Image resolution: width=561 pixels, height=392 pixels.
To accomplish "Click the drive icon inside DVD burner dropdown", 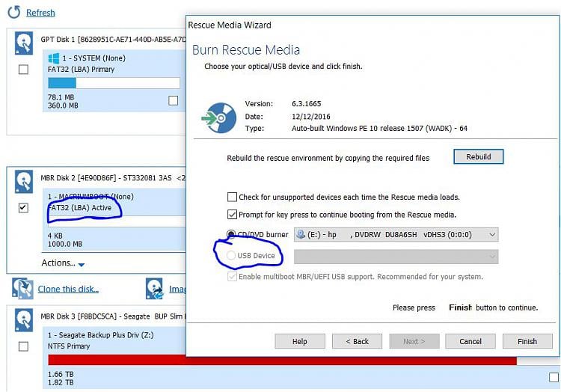I will tap(301, 234).
